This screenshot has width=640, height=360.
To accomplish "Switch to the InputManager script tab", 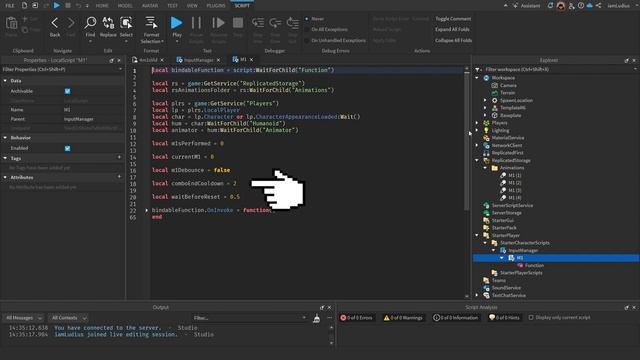I will 198,60.
